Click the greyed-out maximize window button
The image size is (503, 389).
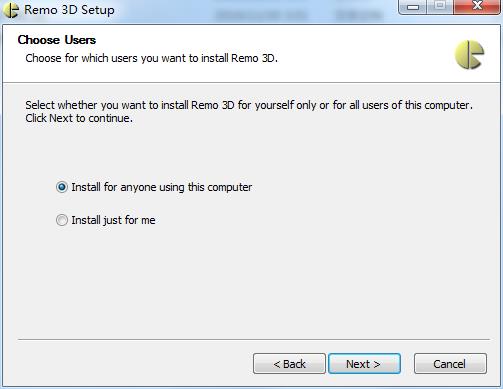pyautogui.click(x=440, y=6)
